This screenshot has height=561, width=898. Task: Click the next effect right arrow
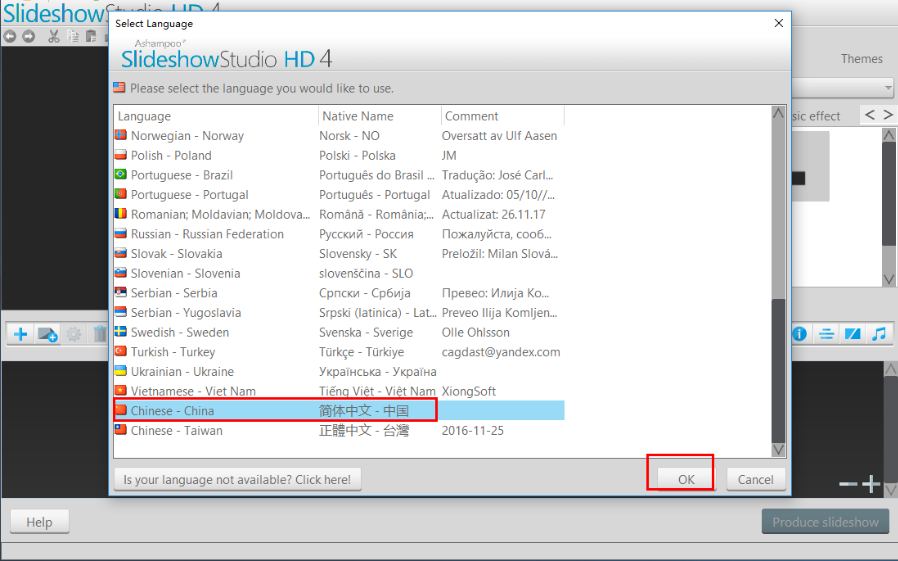click(888, 115)
